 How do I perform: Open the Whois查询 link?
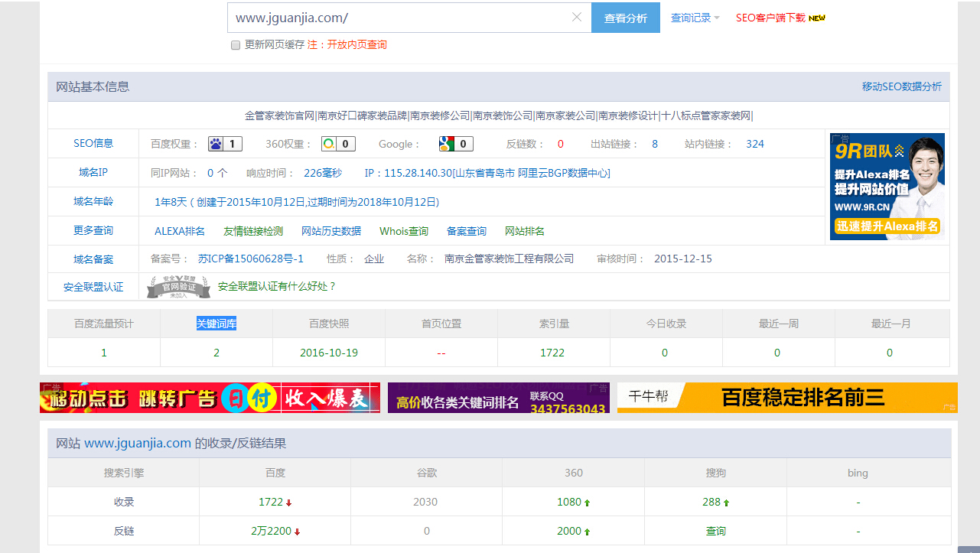pyautogui.click(x=404, y=231)
